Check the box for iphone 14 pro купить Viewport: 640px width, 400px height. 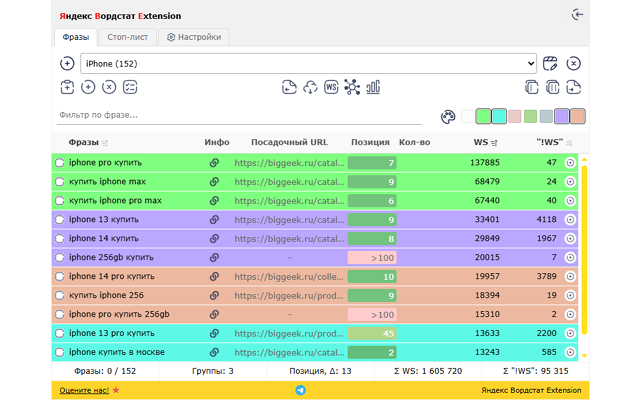(x=60, y=276)
